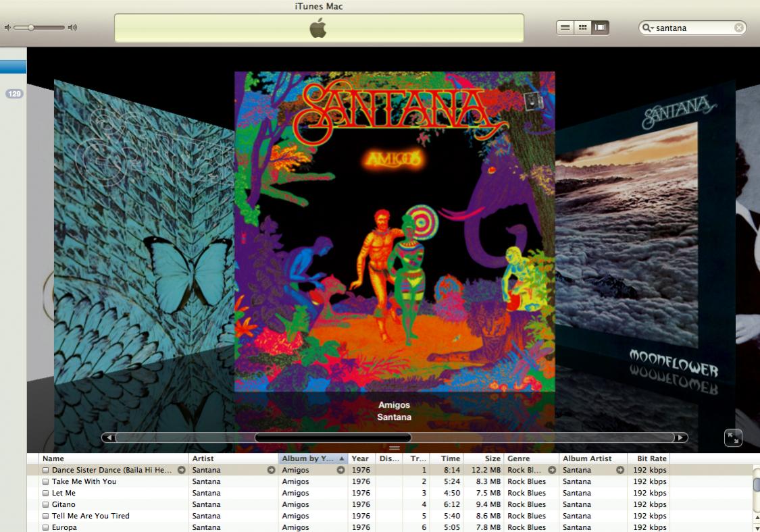Click the Cover Flow scrollbar thumb
Viewport: 760px width, 532px height.
pos(333,437)
